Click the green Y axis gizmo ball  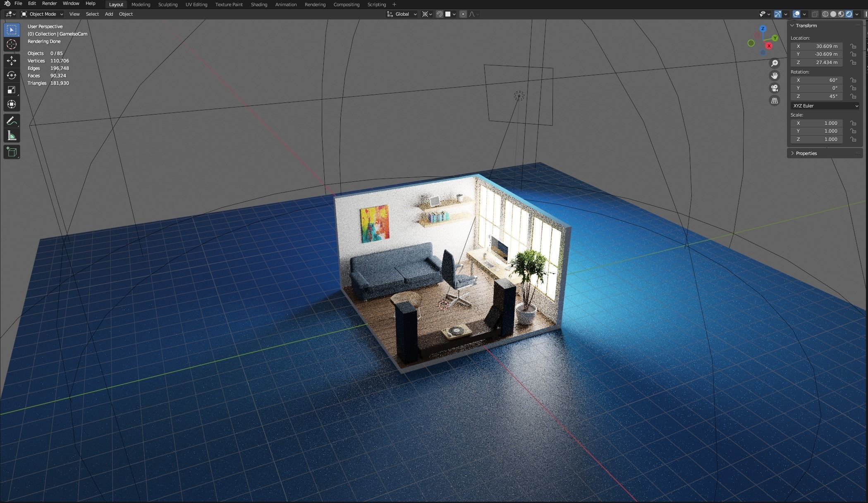(x=775, y=38)
